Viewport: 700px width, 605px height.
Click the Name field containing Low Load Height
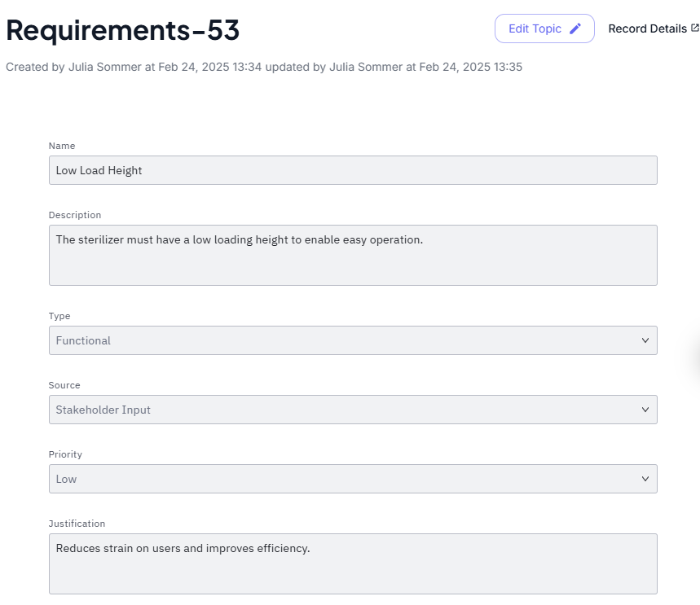pyautogui.click(x=352, y=170)
